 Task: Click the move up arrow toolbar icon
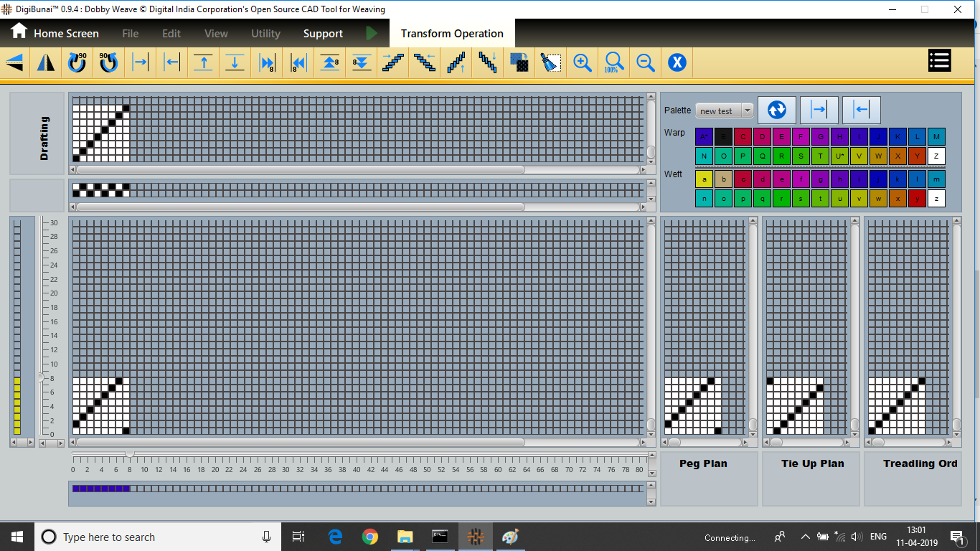tap(204, 63)
